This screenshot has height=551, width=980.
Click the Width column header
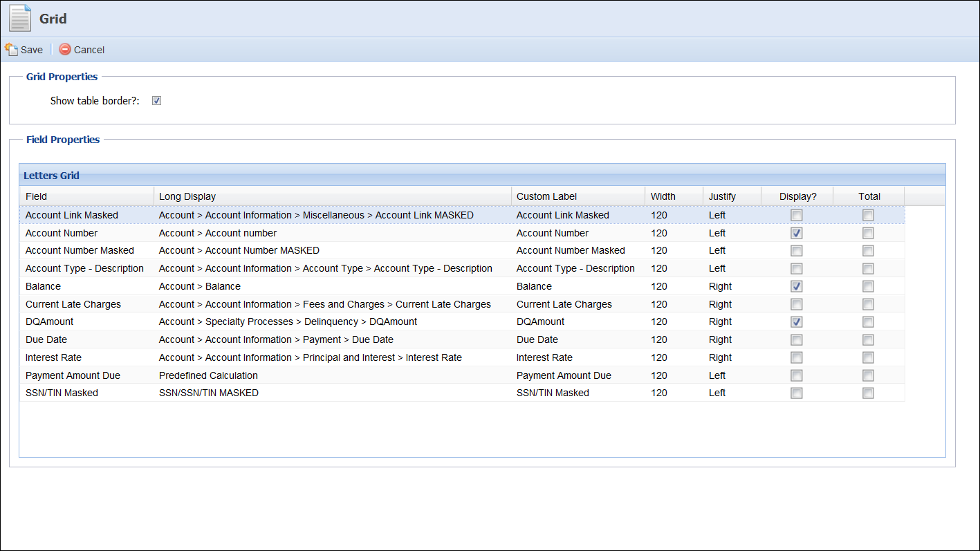click(x=674, y=196)
